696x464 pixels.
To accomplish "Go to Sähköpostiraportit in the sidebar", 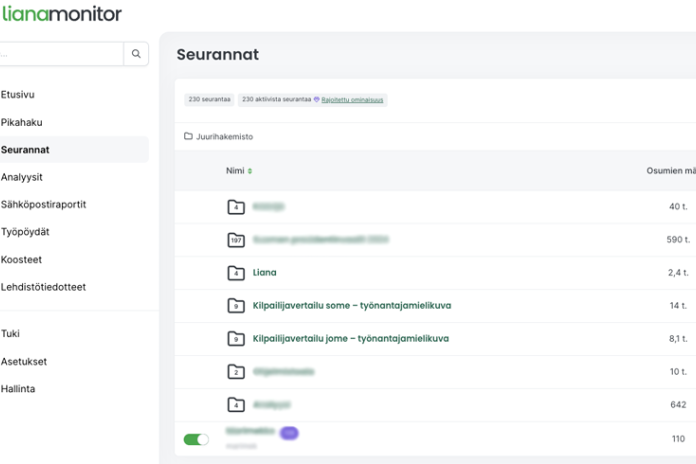I will 43,204.
